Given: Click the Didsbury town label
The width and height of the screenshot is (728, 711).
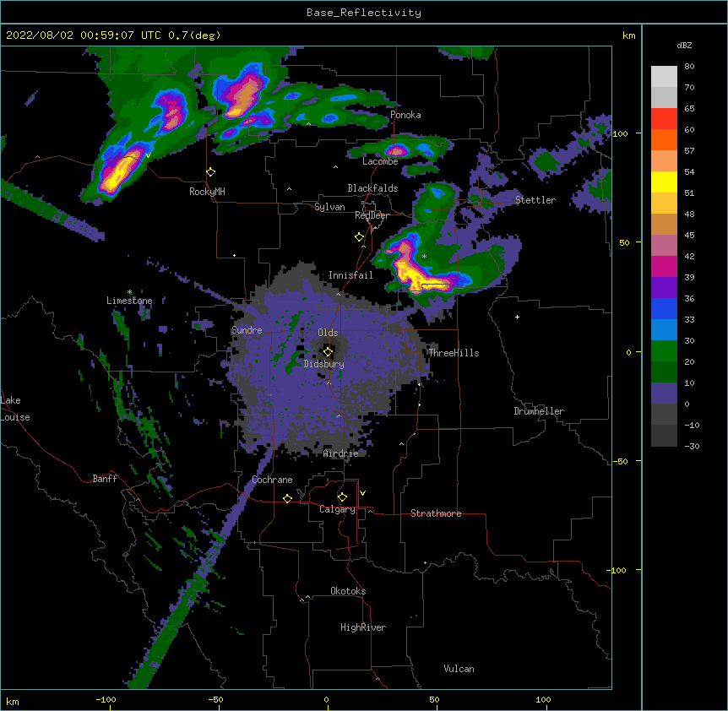Looking at the screenshot, I should point(324,364).
